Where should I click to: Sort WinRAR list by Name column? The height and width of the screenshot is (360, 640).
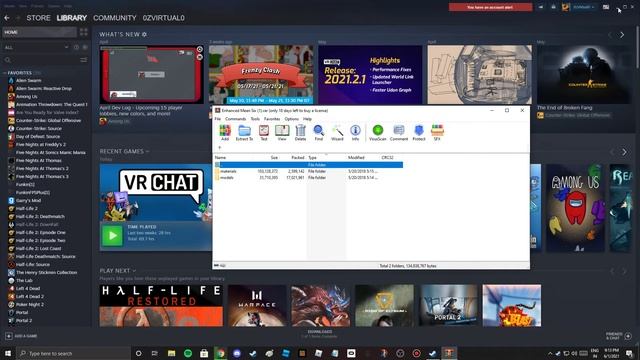point(220,158)
